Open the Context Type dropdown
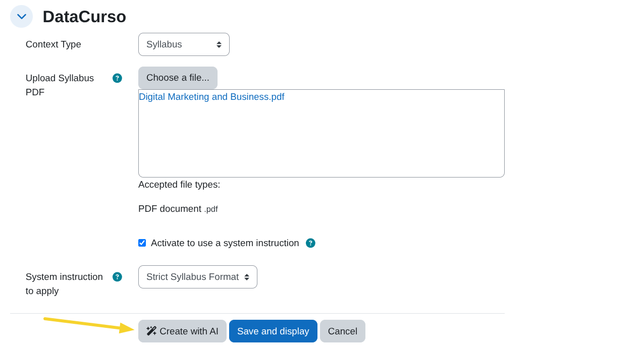This screenshot has height=349, width=644. (184, 44)
